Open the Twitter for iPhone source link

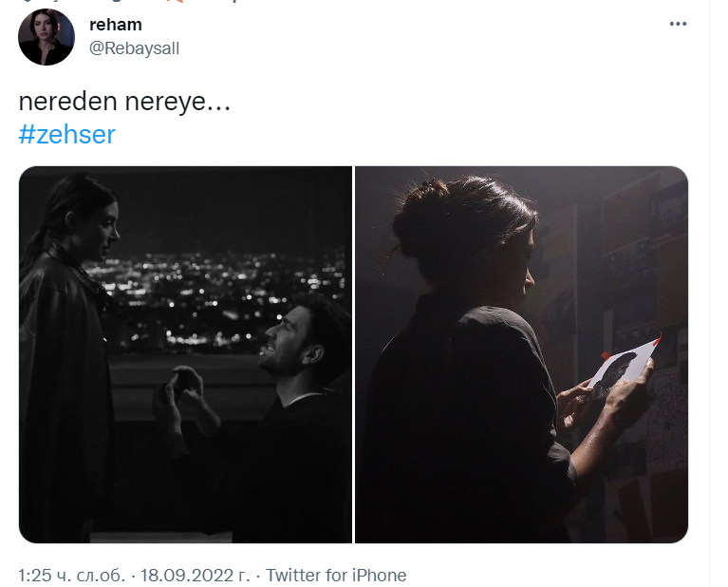pyautogui.click(x=336, y=576)
